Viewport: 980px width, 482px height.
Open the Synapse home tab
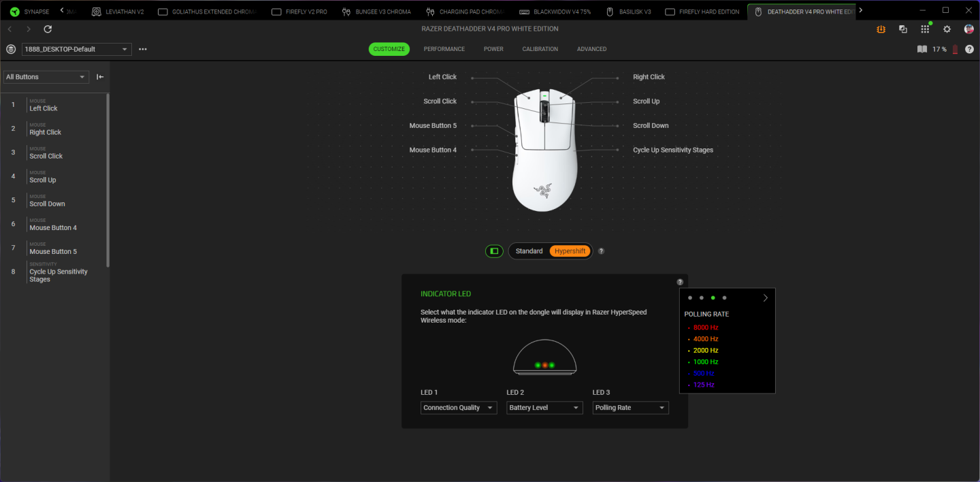pos(30,12)
